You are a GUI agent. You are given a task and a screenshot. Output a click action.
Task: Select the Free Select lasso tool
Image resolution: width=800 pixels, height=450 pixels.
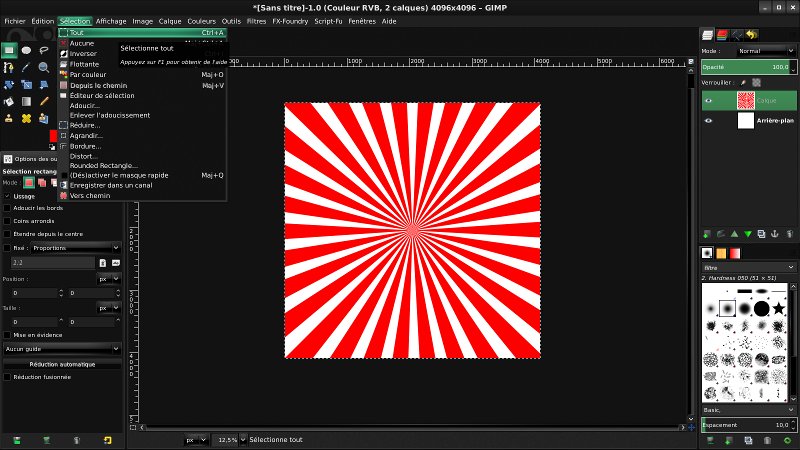point(44,50)
